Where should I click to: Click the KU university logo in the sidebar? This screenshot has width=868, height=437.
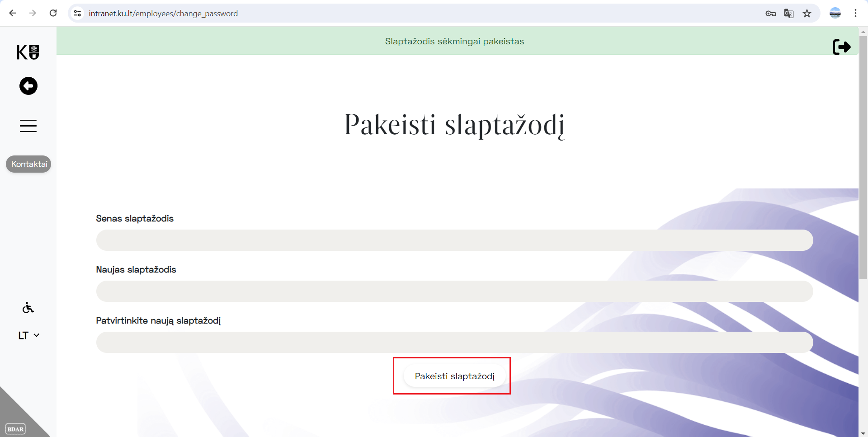pyautogui.click(x=28, y=52)
